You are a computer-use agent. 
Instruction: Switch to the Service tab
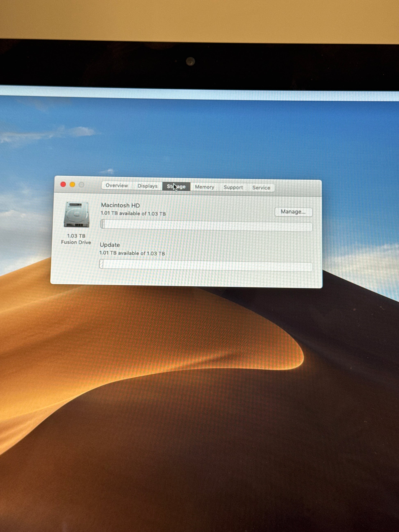point(261,188)
